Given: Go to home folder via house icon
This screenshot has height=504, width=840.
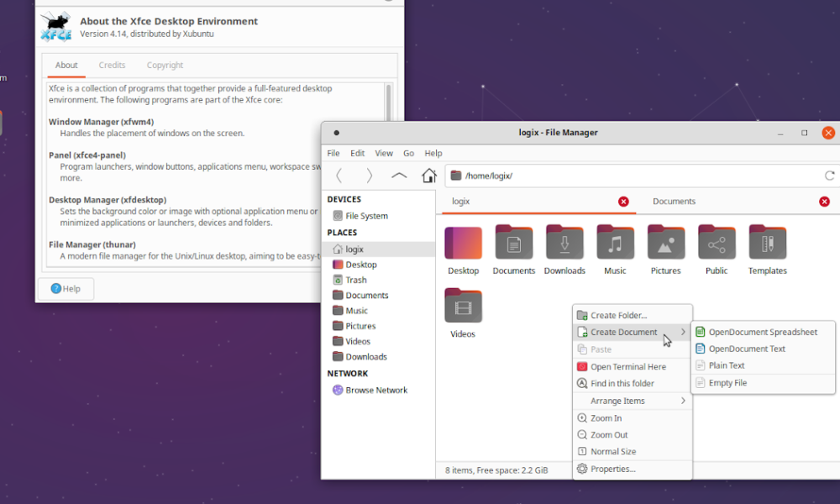Looking at the screenshot, I should (x=429, y=176).
